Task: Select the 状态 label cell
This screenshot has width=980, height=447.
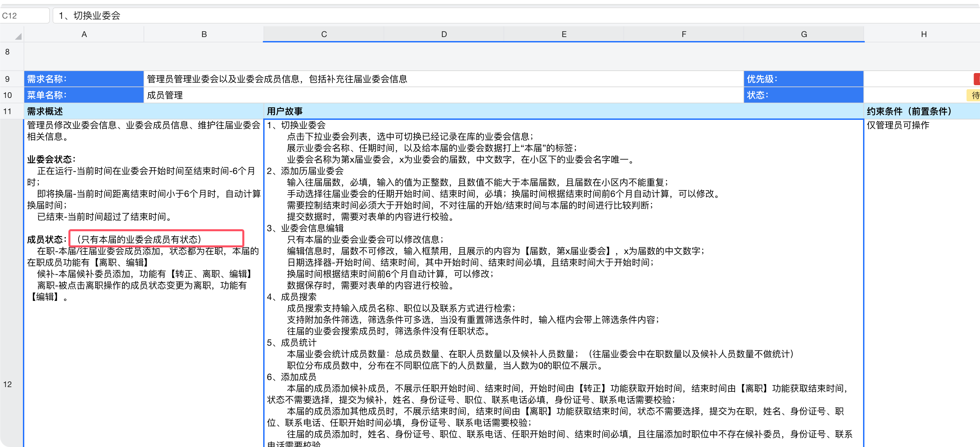Action: 803,95
